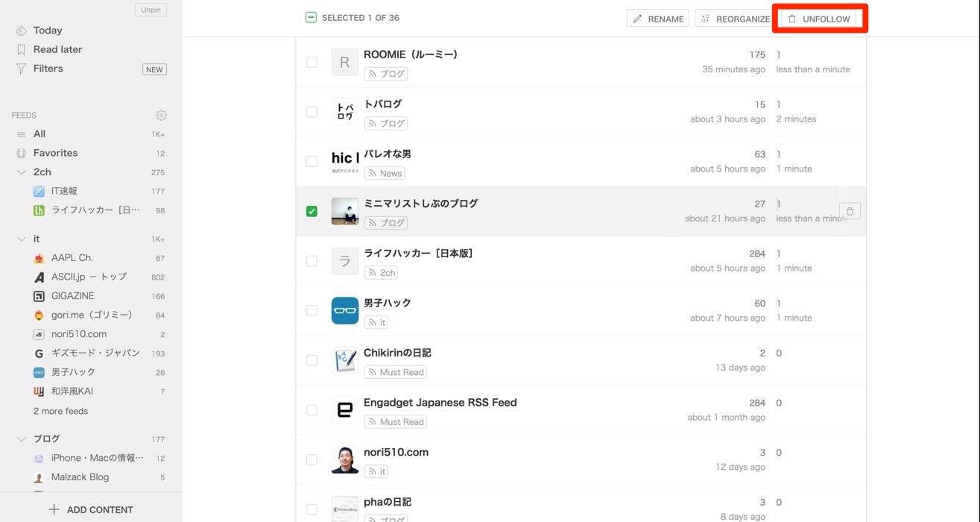Show 2 more feeds
The image size is (980, 522).
pos(60,411)
